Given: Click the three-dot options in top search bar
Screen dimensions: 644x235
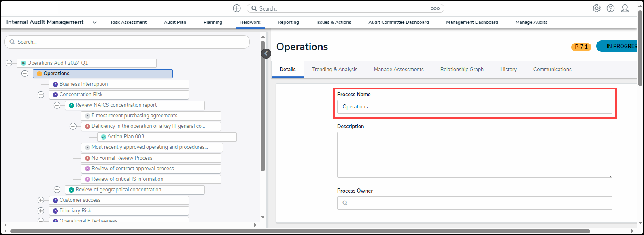Looking at the screenshot, I should pyautogui.click(x=435, y=8).
